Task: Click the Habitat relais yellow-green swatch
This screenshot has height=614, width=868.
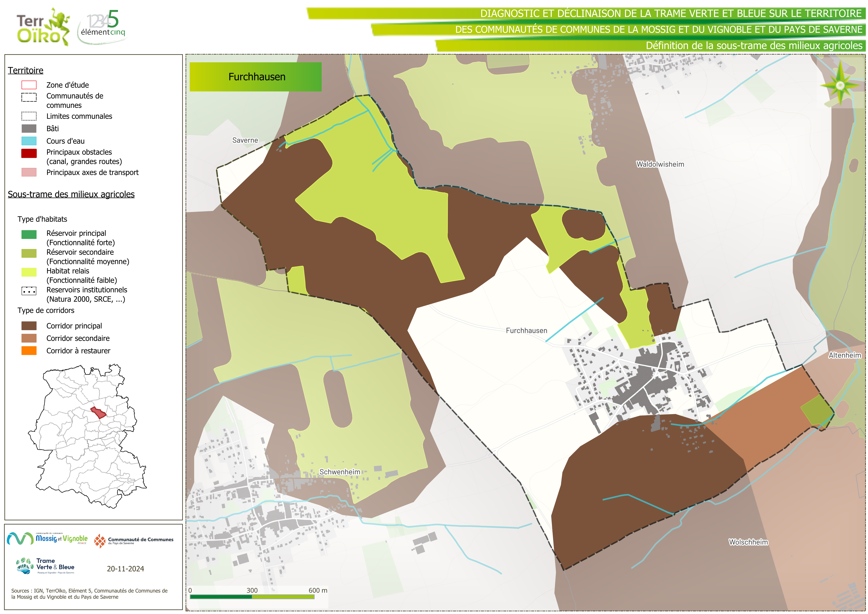Action: click(29, 272)
